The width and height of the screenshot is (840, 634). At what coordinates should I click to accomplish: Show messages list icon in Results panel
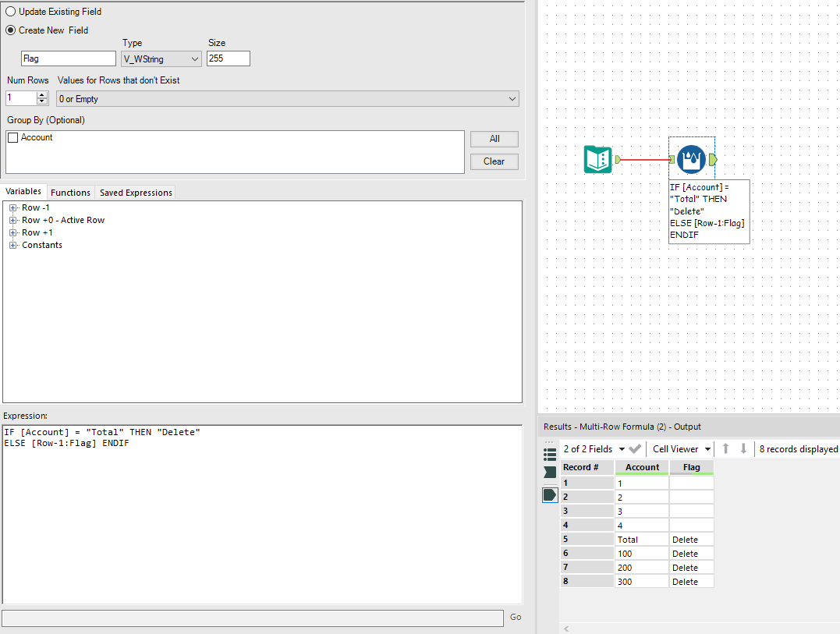[550, 454]
